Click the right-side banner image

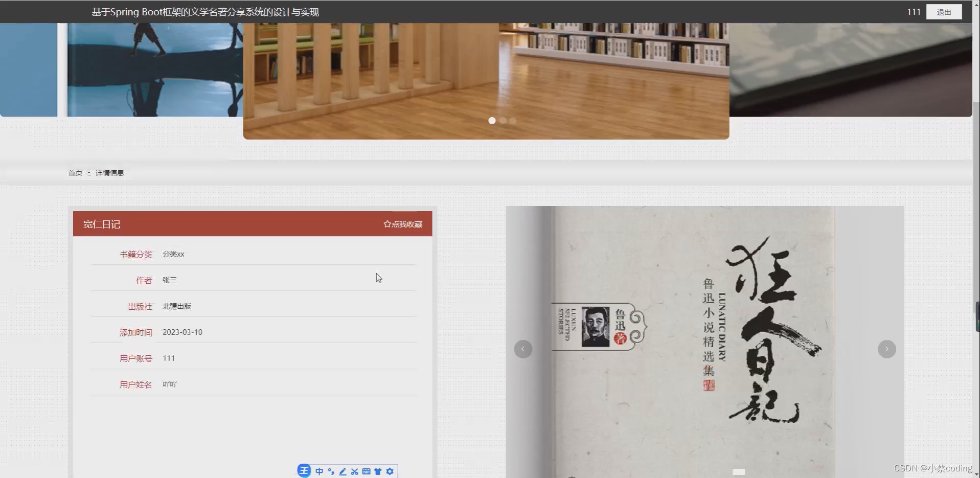(x=851, y=70)
